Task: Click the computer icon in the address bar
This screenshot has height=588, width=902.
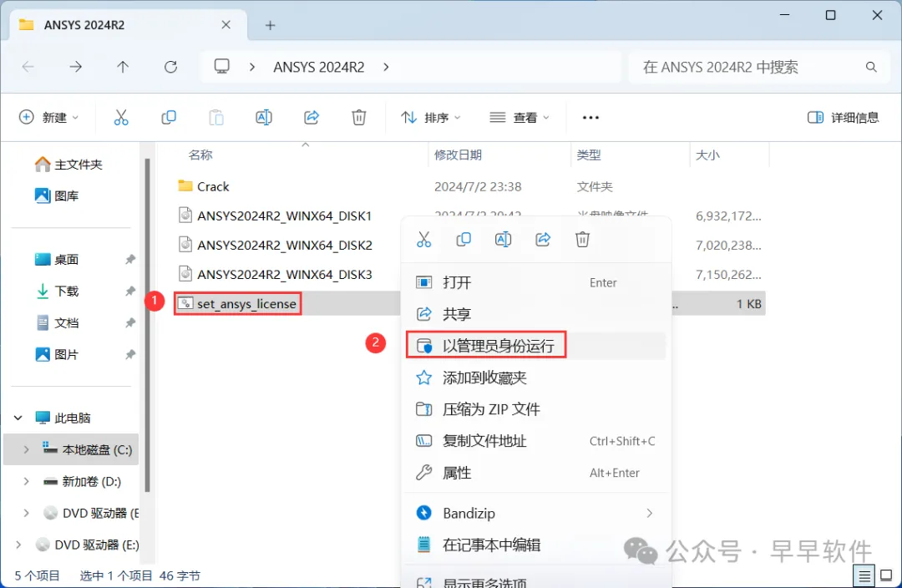Action: tap(222, 67)
